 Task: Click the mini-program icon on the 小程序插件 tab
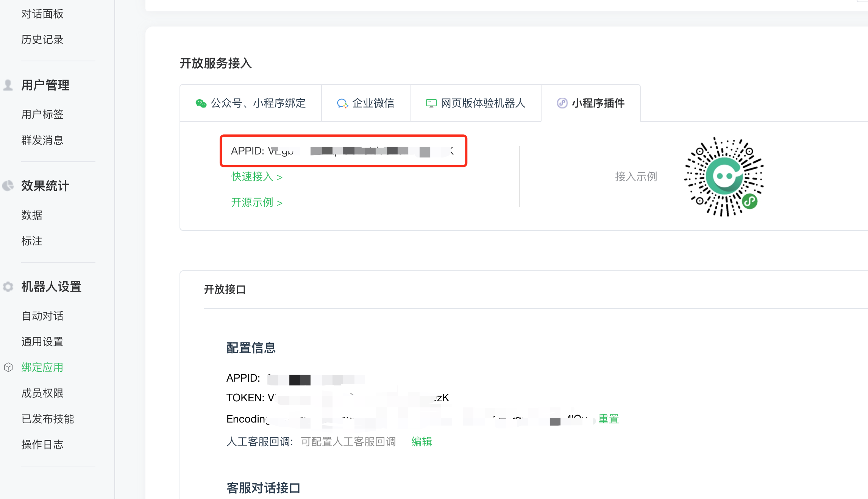562,103
